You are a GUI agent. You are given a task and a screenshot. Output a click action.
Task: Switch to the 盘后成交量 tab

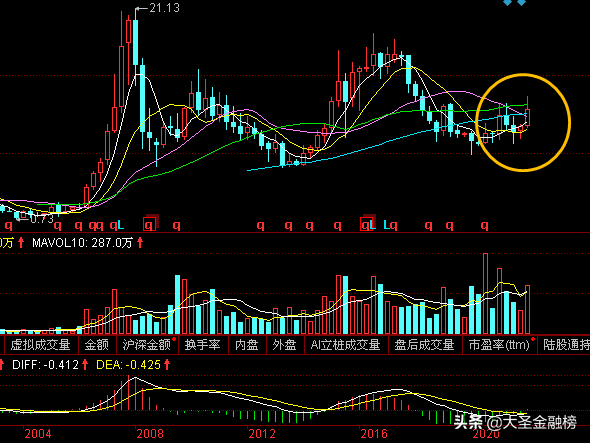click(424, 345)
